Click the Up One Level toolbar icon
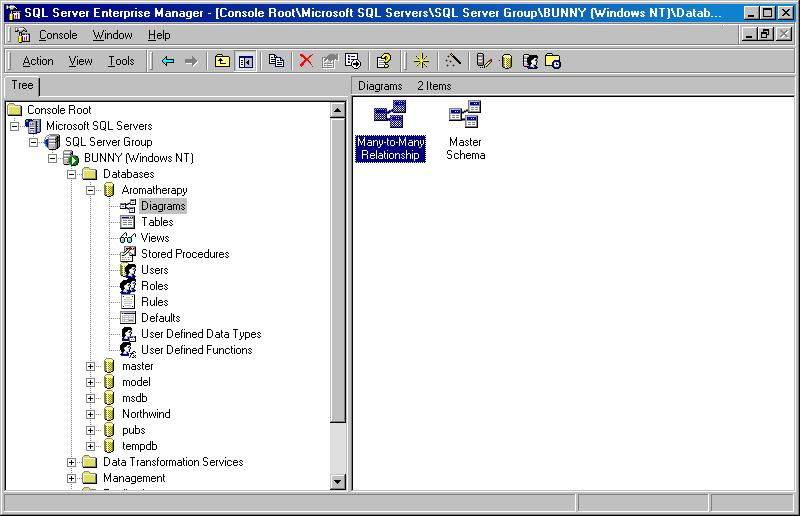 [222, 61]
